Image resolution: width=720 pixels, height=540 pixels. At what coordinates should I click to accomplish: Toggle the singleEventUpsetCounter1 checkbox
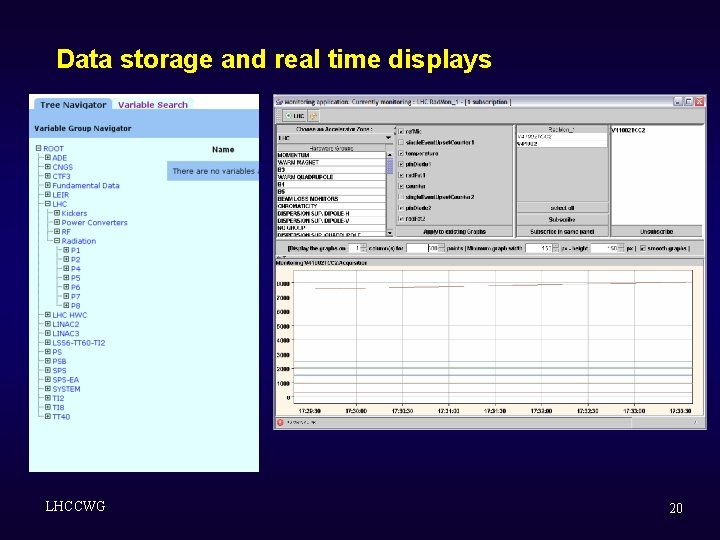[401, 142]
